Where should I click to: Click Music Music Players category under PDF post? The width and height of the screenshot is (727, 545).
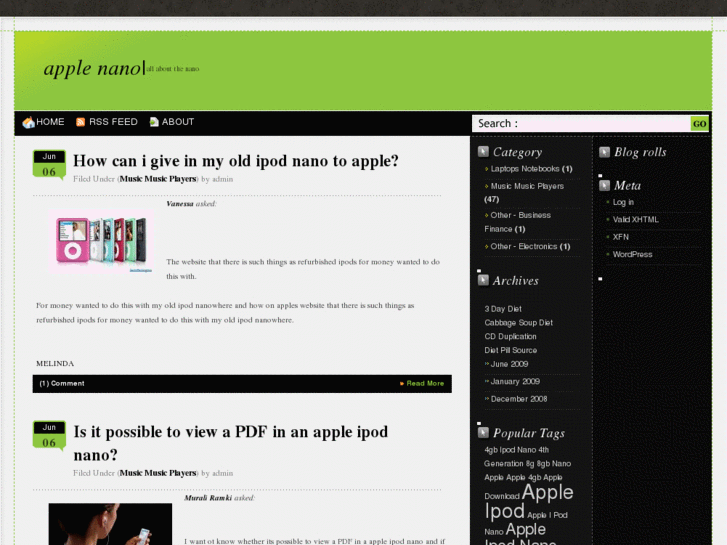[x=158, y=473]
